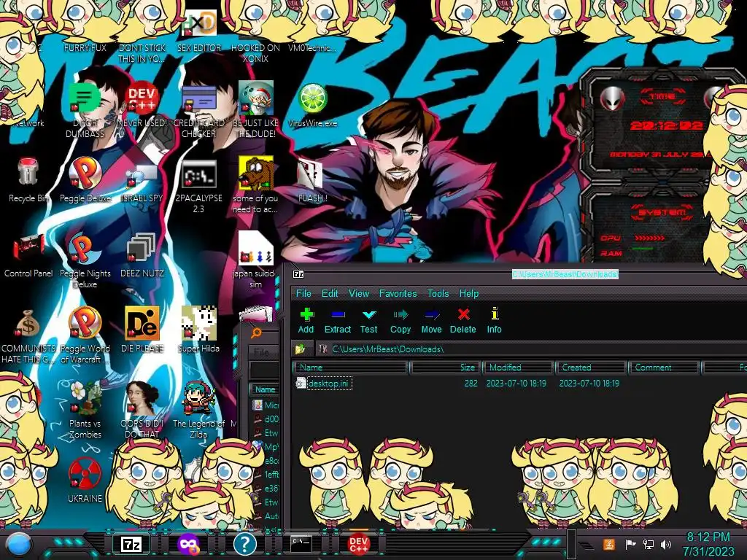Open the View menu in 7-Zip
The height and width of the screenshot is (560, 747).
pyautogui.click(x=359, y=293)
